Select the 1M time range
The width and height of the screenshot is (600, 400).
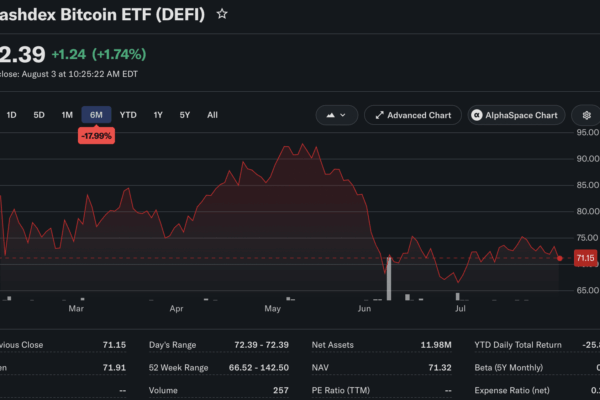coord(67,115)
